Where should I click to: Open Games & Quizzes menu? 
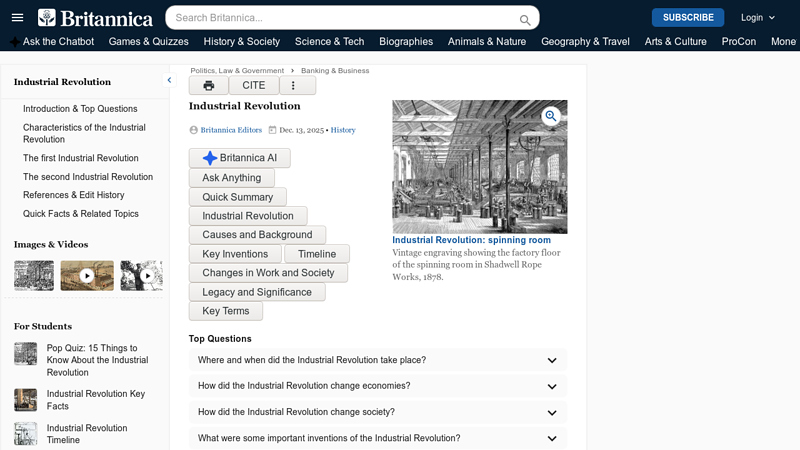pos(148,41)
